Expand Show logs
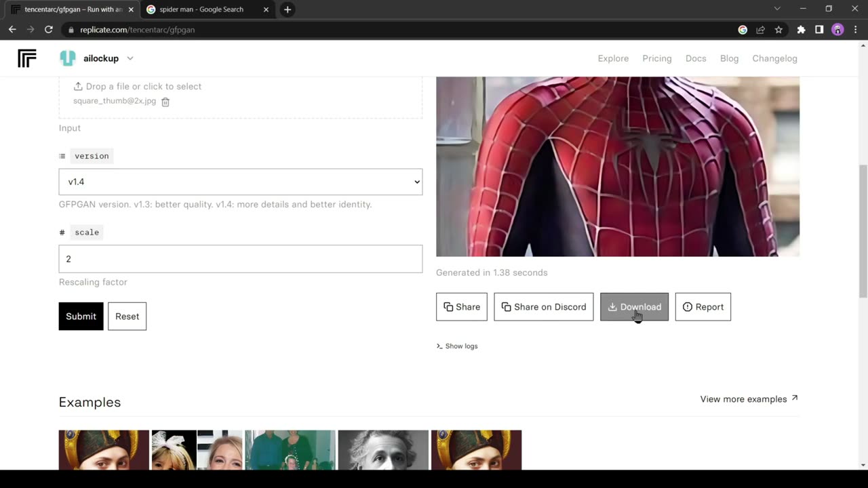This screenshot has height=488, width=868. [x=457, y=346]
